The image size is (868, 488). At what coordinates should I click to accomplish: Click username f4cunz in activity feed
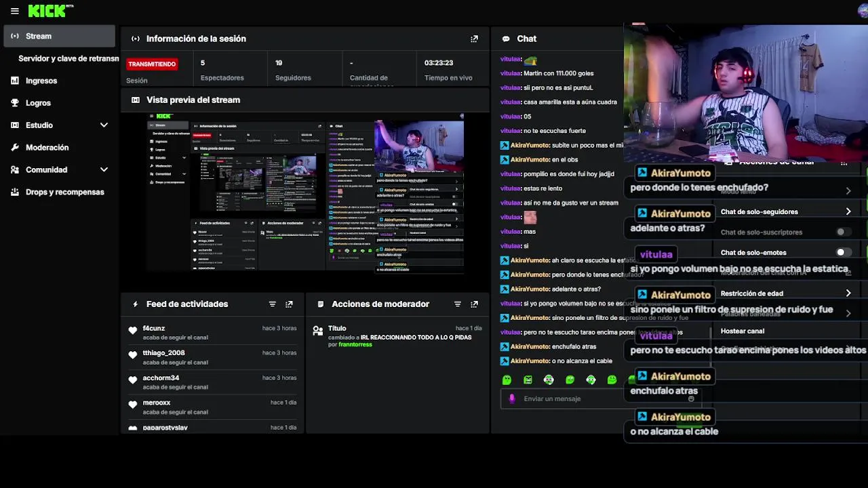coord(154,328)
